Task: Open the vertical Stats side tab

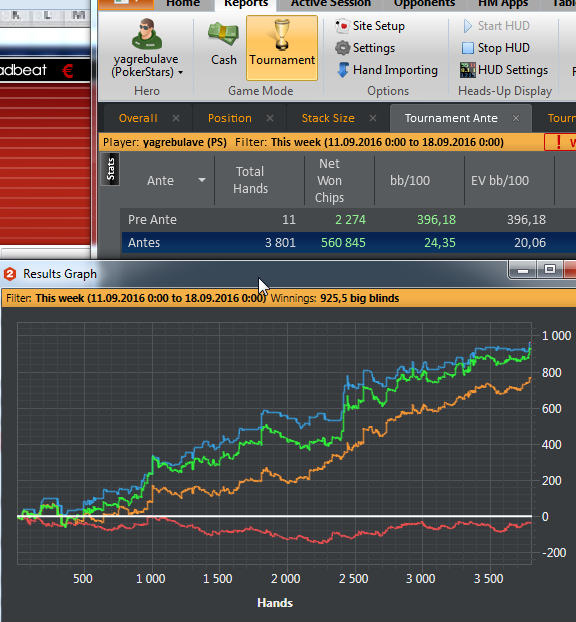Action: [x=110, y=169]
